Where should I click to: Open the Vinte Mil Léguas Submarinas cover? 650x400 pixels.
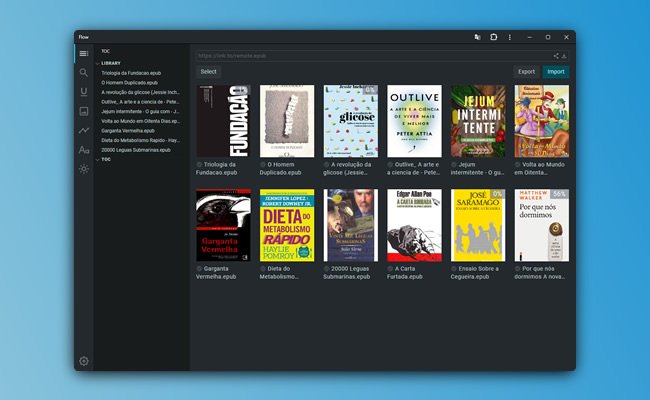(x=351, y=225)
